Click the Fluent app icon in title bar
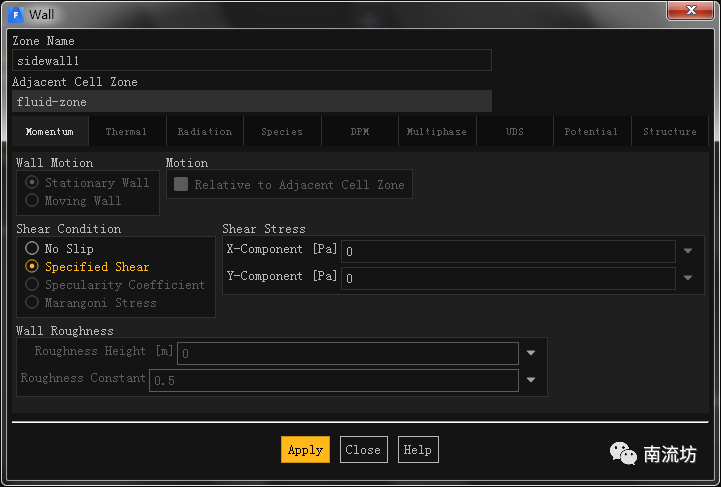 16,14
